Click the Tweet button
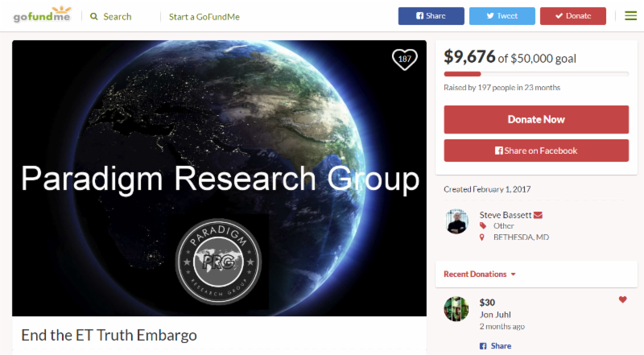The height and width of the screenshot is (355, 644). 502,16
